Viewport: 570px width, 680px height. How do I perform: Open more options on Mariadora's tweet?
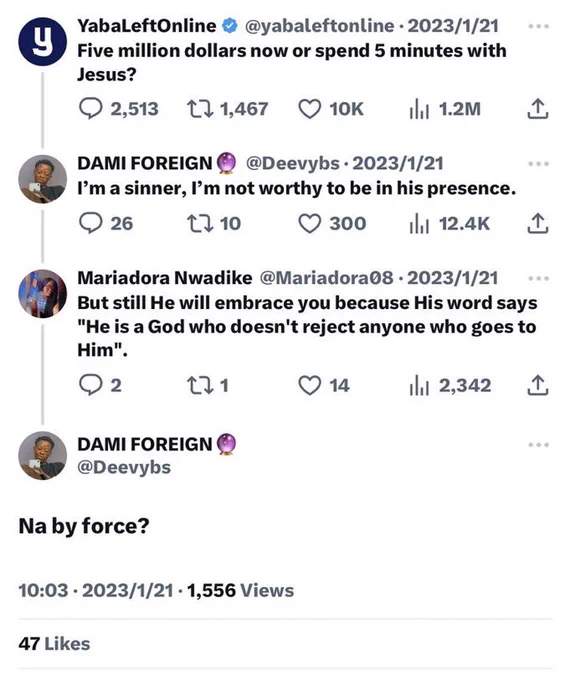[x=539, y=278]
